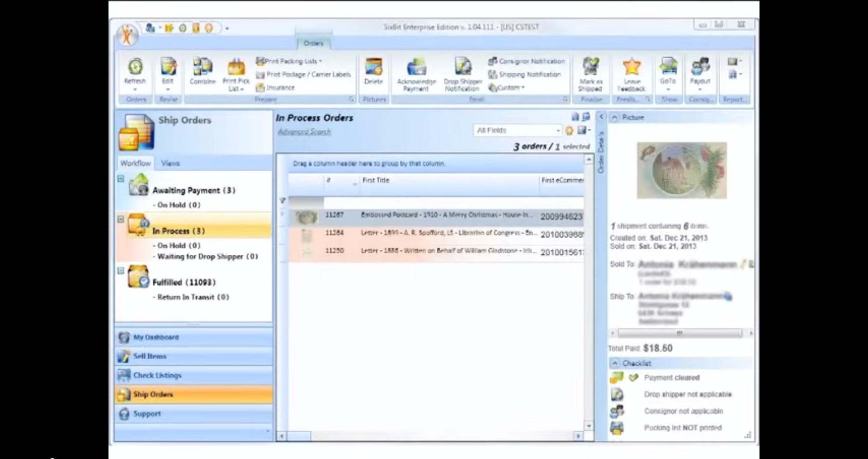Switch to the Views tab
The image size is (868, 459).
(x=170, y=163)
